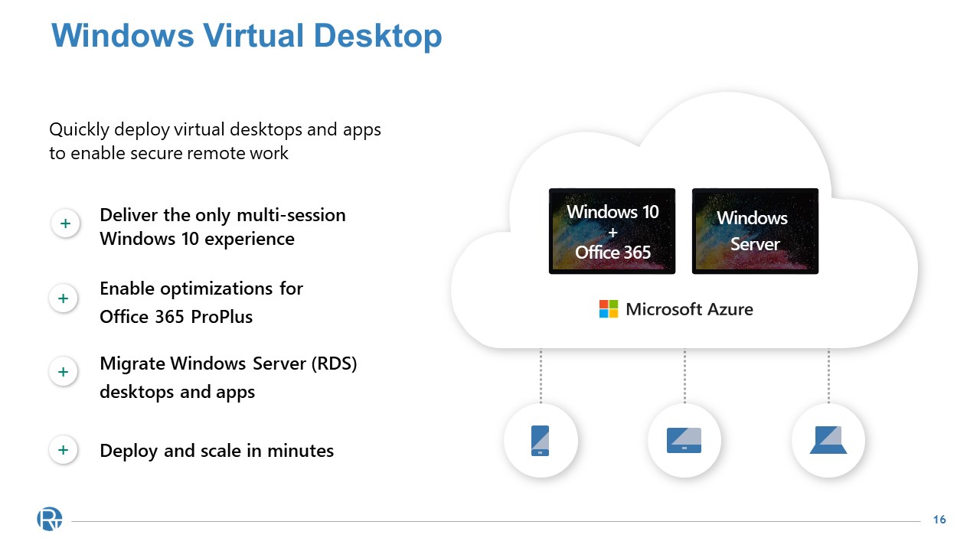Click 'Enable optimizations for' text
The height and width of the screenshot is (551, 980).
click(201, 289)
